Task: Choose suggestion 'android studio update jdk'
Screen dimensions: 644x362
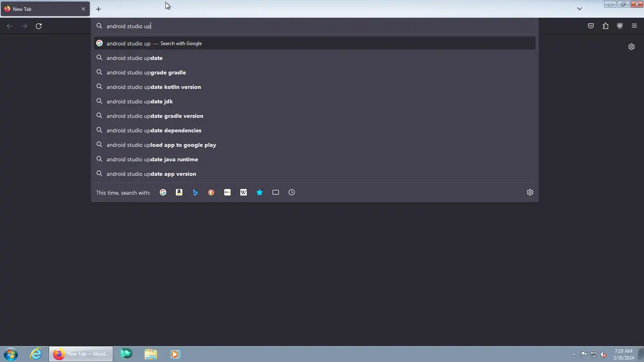Action: [x=315, y=101]
